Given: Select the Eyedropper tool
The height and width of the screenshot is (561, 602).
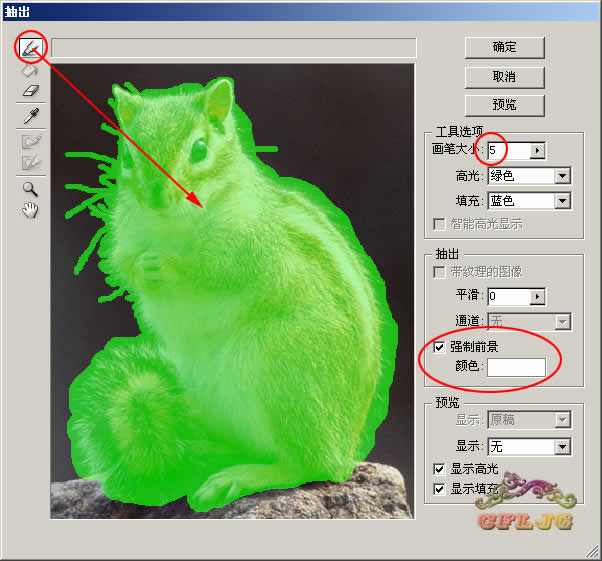Looking at the screenshot, I should click(x=32, y=115).
